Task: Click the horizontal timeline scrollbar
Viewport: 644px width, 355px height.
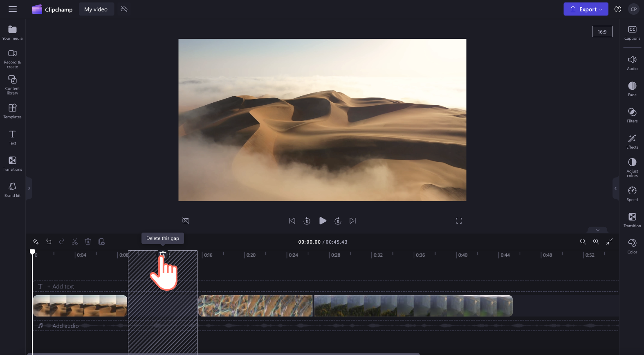Action: pos(224,354)
